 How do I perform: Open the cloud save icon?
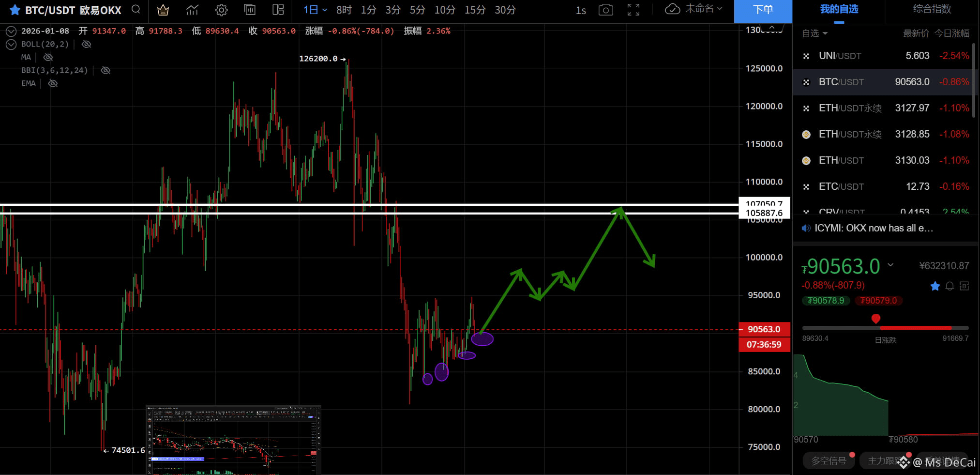pyautogui.click(x=673, y=9)
